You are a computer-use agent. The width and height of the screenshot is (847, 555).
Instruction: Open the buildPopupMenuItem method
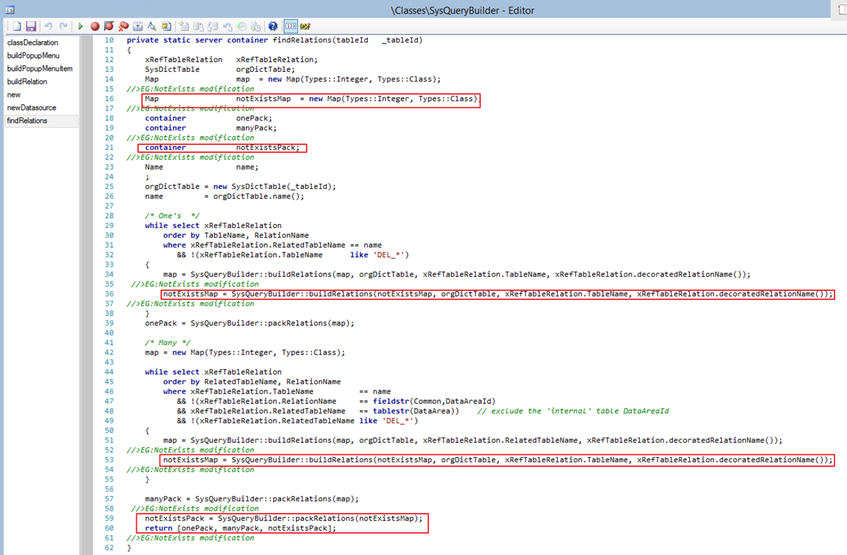tap(39, 69)
